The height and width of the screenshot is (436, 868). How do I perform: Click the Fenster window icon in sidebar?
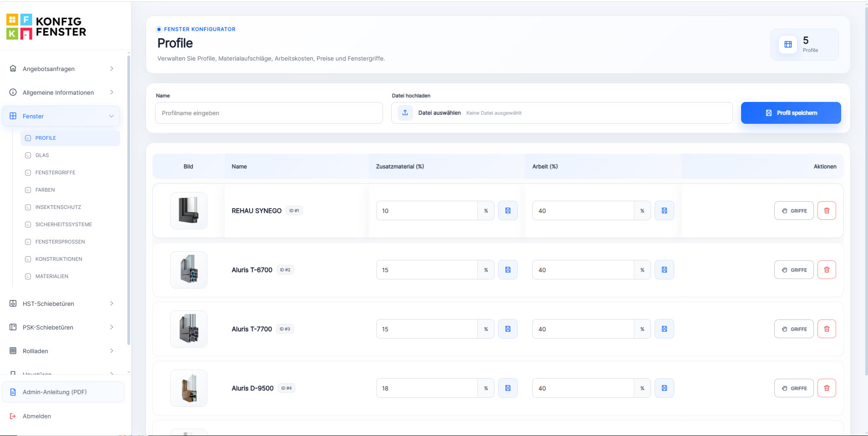(x=13, y=116)
